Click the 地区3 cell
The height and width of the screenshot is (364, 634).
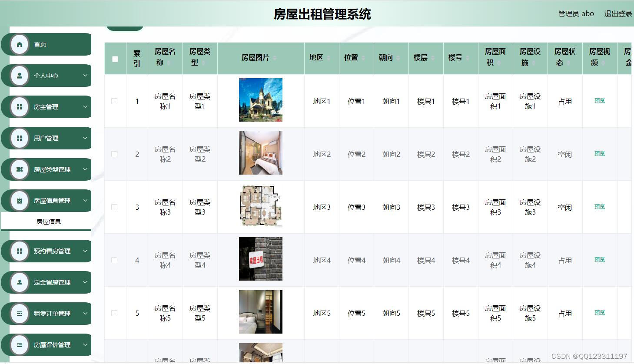point(322,207)
